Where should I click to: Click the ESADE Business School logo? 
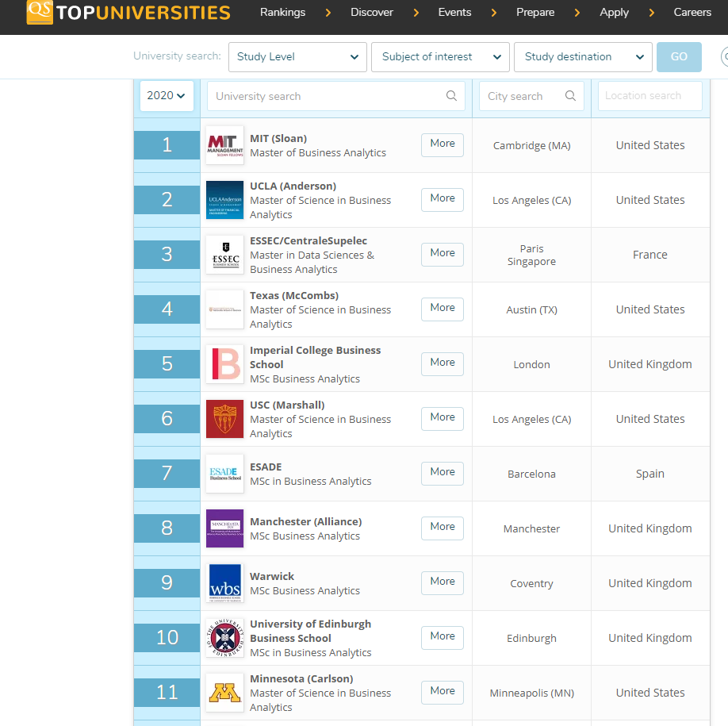tap(224, 474)
